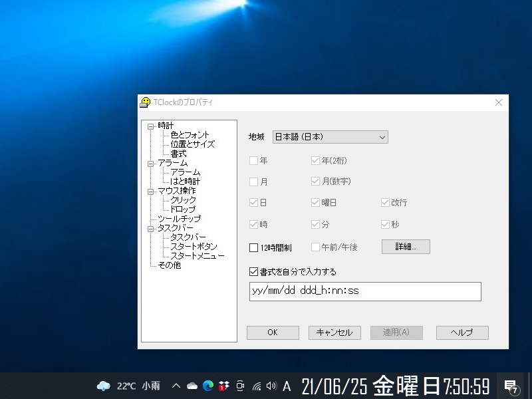Image resolution: width=532 pixels, height=399 pixels.
Task: Confirm settings with the OK button
Action: 273,332
